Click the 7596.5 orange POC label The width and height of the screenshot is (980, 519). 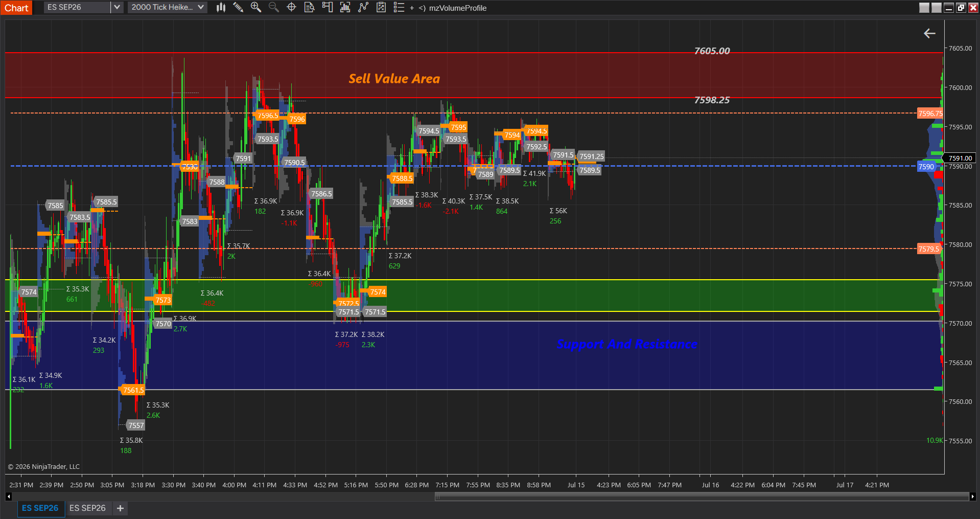[268, 116]
